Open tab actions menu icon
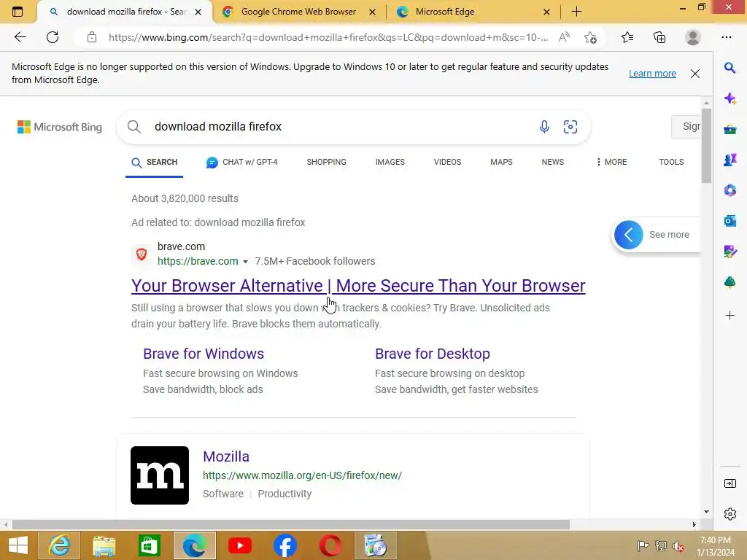 pyautogui.click(x=18, y=12)
